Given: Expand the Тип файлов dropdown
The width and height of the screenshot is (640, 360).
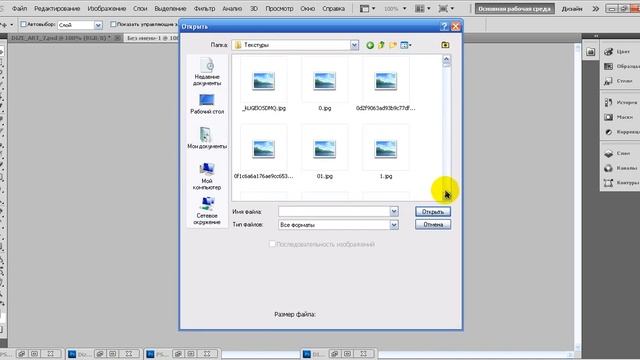Looking at the screenshot, I should tap(394, 225).
